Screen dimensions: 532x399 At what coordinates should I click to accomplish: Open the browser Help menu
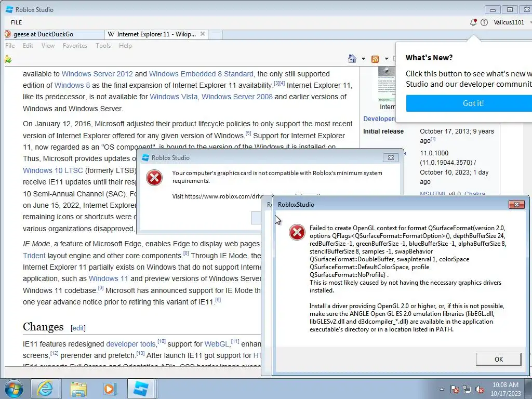(125, 46)
